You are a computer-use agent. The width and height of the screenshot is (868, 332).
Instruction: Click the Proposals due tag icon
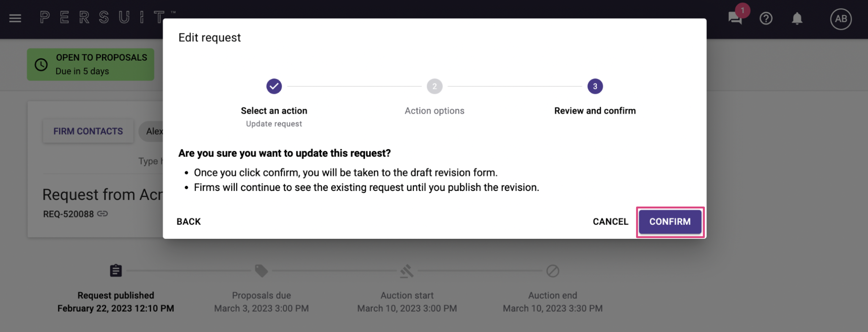[261, 271]
